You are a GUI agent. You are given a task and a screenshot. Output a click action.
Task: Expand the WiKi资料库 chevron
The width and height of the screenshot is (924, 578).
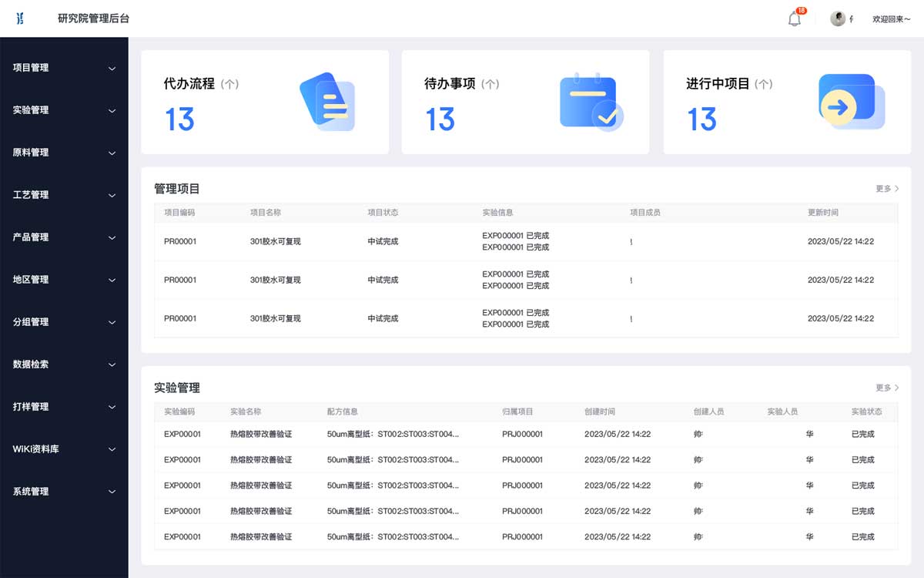(x=112, y=450)
